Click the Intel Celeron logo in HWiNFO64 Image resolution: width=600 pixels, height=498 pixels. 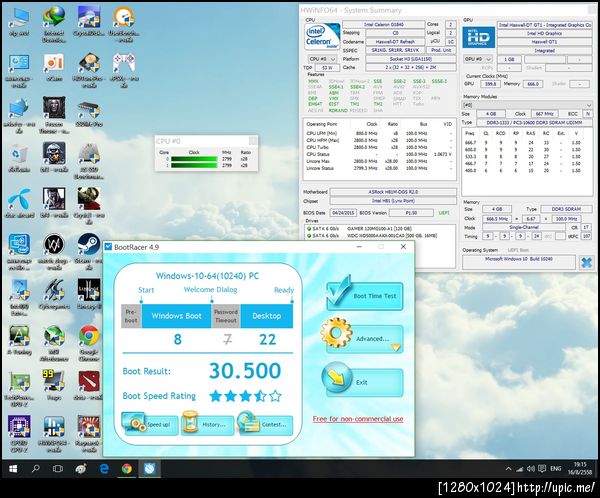point(322,37)
